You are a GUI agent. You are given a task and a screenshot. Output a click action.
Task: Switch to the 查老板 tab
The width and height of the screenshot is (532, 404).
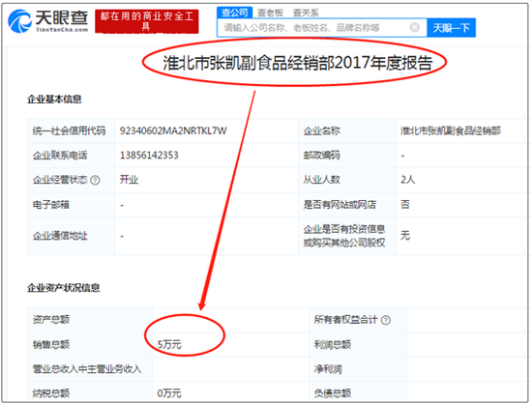270,13
